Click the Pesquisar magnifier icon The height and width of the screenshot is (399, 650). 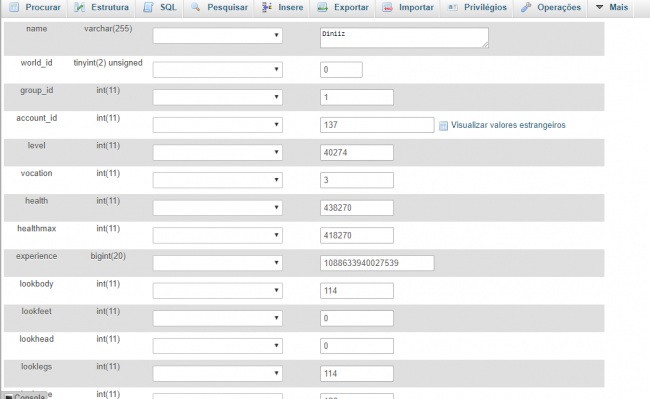pyautogui.click(x=196, y=7)
